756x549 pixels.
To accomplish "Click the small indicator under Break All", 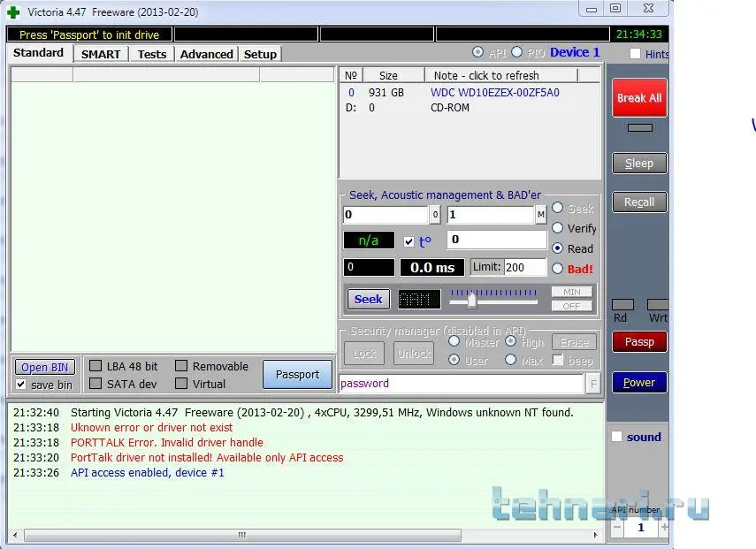I will (640, 127).
